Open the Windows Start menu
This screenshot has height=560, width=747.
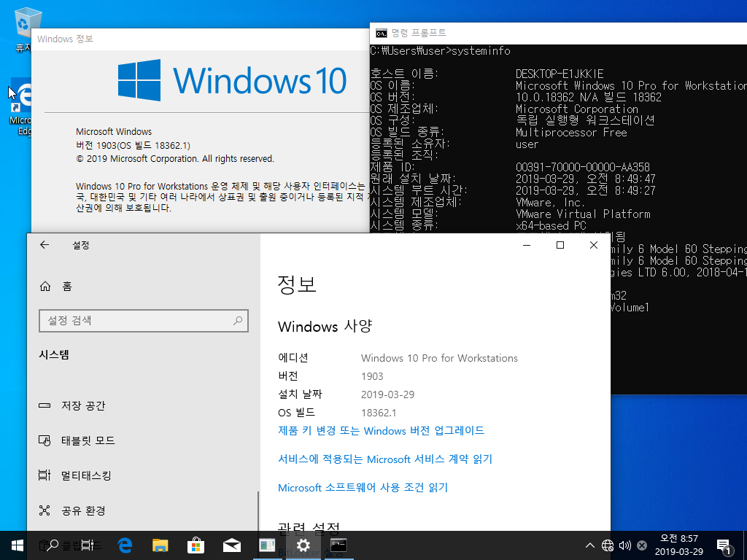tap(18, 545)
